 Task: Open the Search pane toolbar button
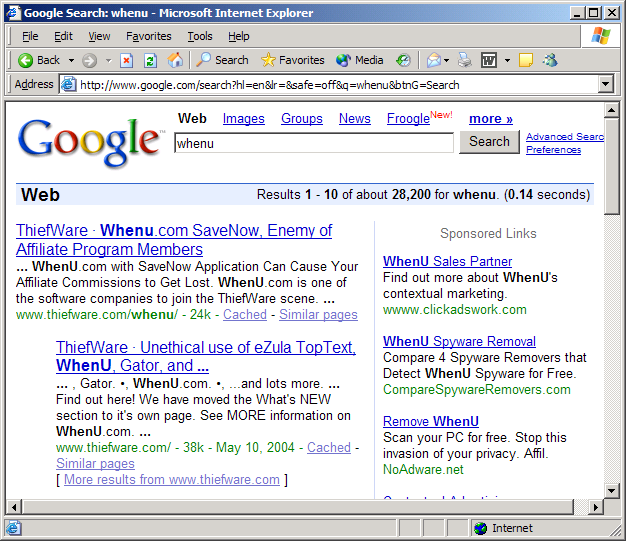click(222, 60)
